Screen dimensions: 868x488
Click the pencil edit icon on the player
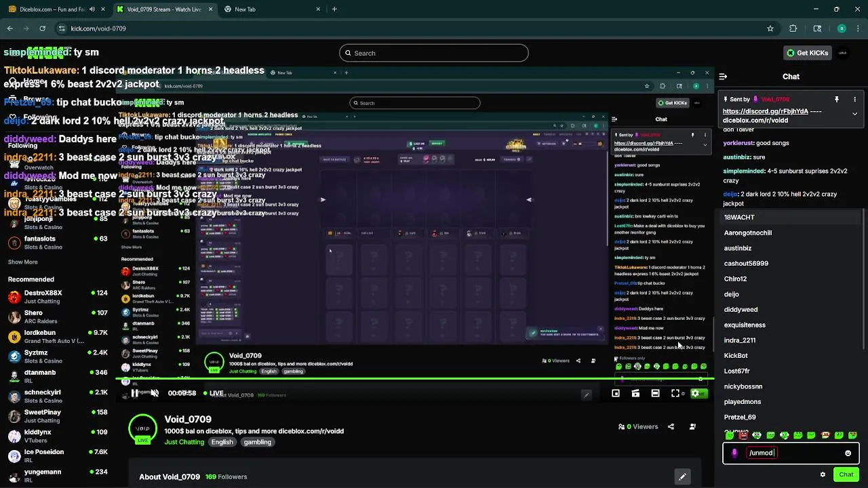(587, 394)
